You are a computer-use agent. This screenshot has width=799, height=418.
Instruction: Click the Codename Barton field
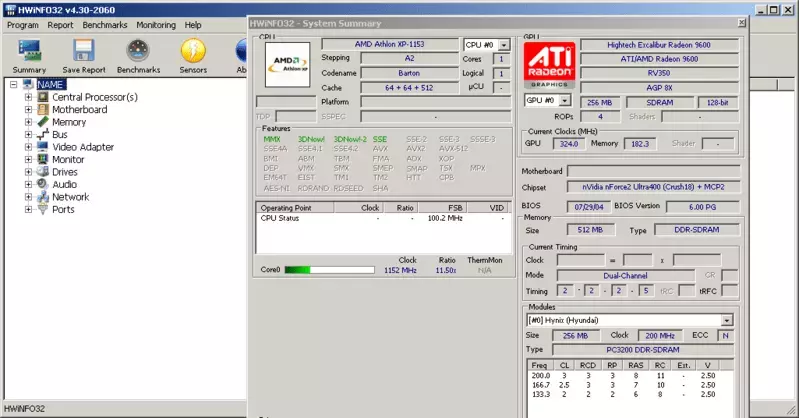(409, 73)
